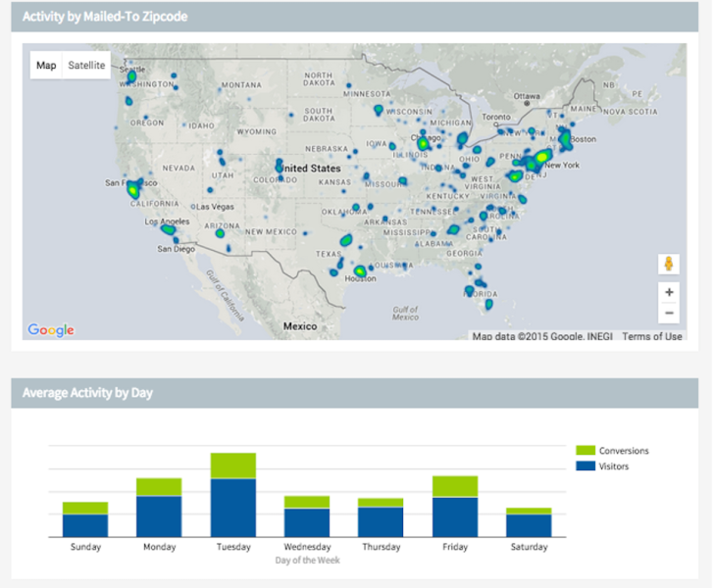Click the Chicago heatmap hotspot

click(x=424, y=144)
